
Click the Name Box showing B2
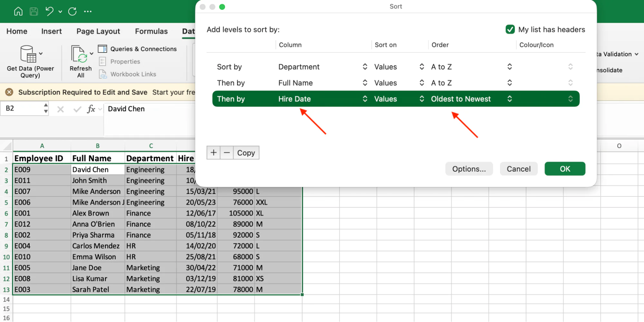click(21, 109)
